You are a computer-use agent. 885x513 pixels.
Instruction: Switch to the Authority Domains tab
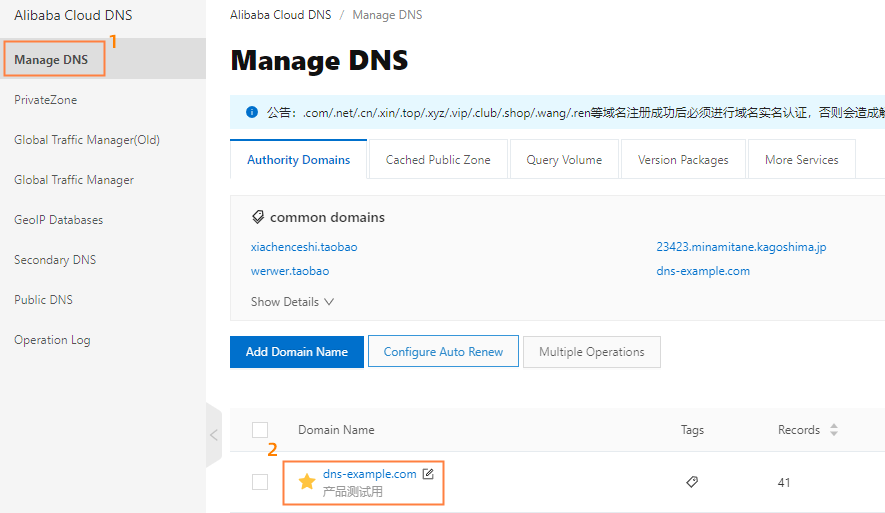tap(299, 160)
